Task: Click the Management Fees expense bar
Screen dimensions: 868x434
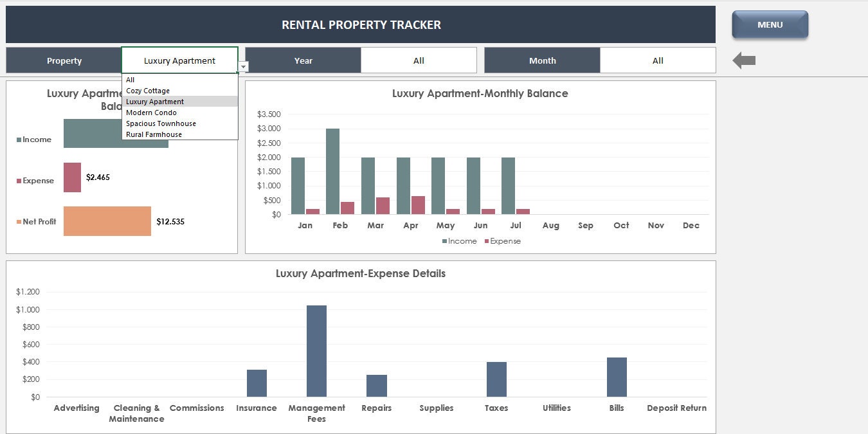Action: 316,350
